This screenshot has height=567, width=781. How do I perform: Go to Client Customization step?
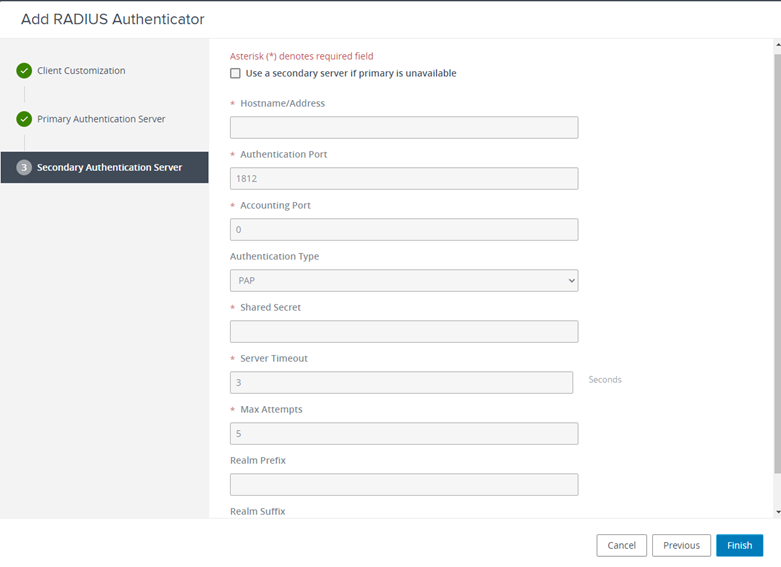tap(81, 71)
